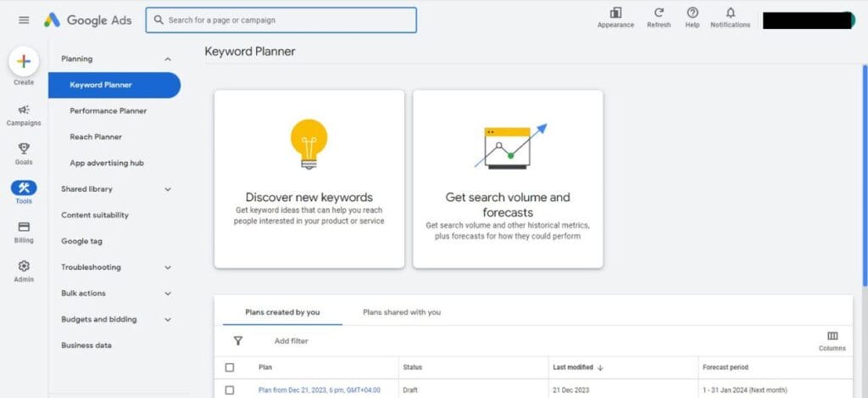Viewport: 868px width, 398px height.
Task: Open Goals trophy icon
Action: (24, 149)
